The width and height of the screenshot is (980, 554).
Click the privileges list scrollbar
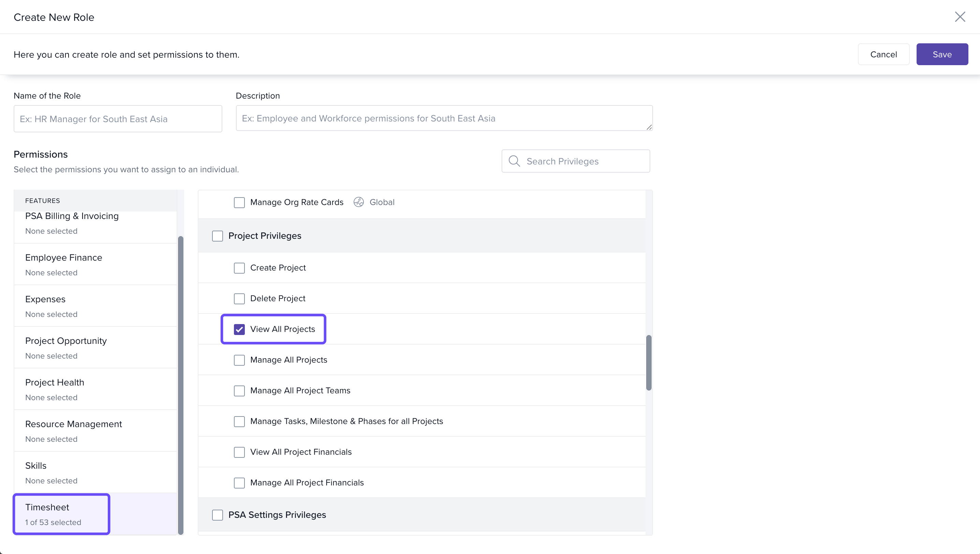point(649,362)
